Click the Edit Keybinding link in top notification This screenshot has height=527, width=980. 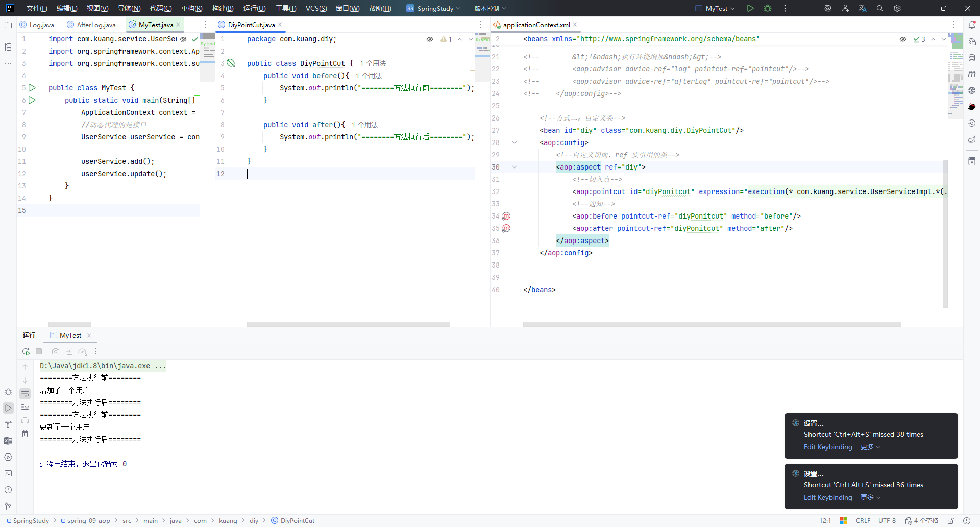click(827, 447)
